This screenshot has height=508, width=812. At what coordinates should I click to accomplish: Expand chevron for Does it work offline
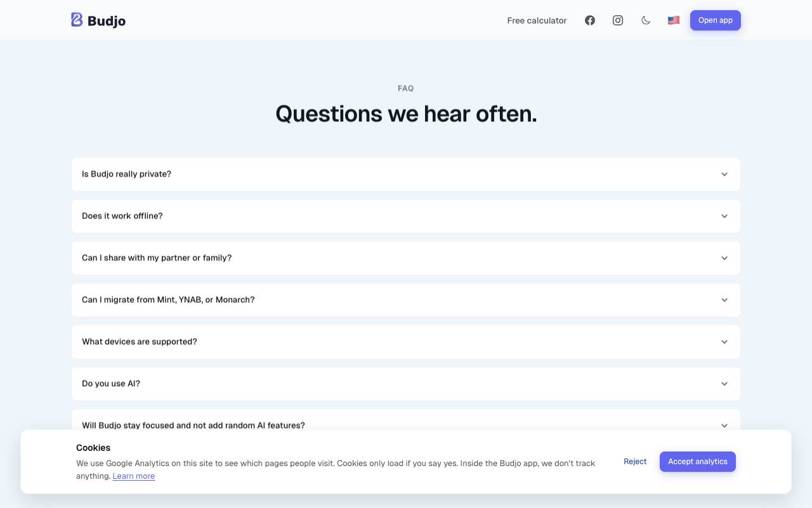pyautogui.click(x=724, y=216)
